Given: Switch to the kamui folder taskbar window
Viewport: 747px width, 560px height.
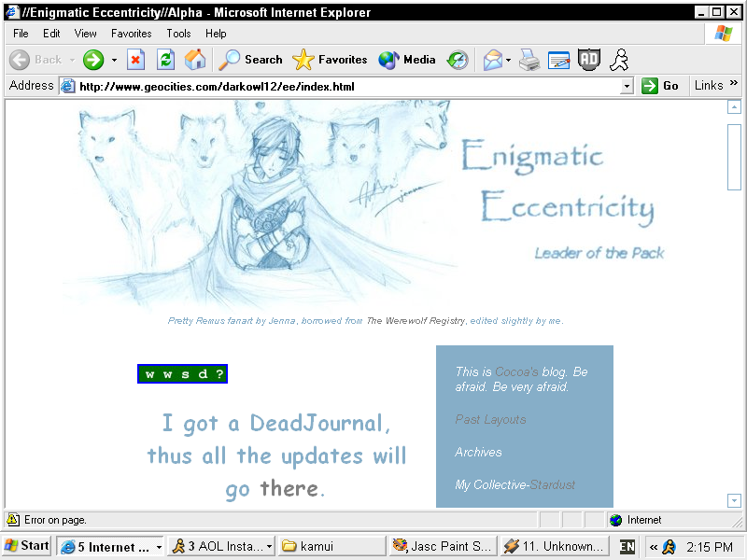Looking at the screenshot, I should click(331, 546).
